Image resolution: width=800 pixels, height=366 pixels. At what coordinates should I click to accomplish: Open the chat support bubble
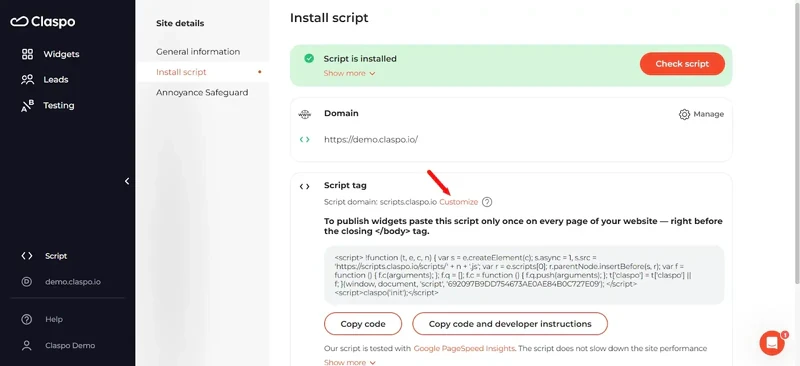click(772, 343)
